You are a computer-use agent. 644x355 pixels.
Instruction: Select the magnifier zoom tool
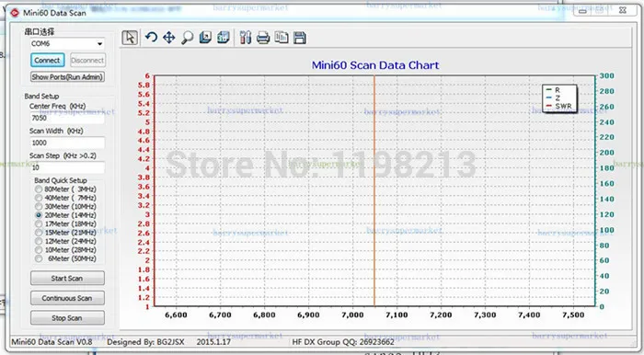click(x=187, y=38)
